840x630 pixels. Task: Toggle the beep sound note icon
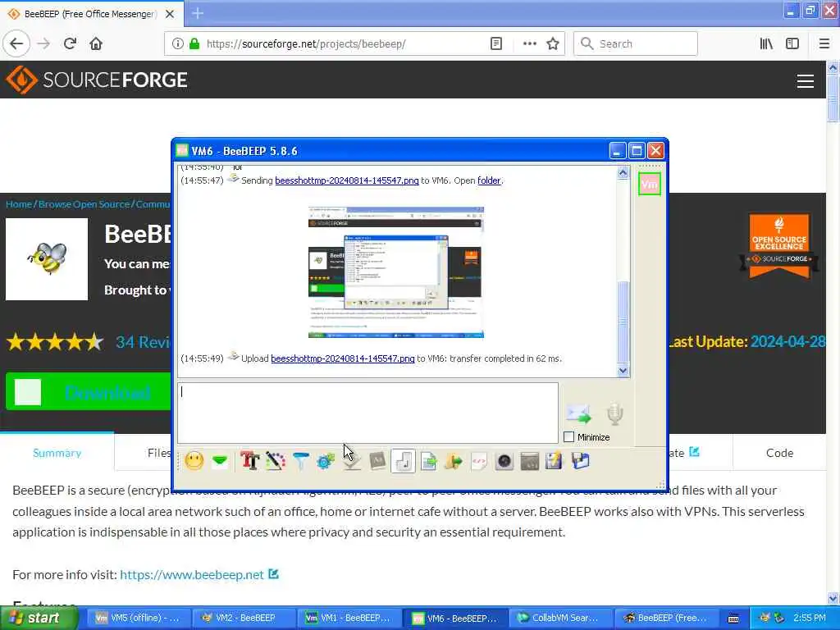coord(403,461)
